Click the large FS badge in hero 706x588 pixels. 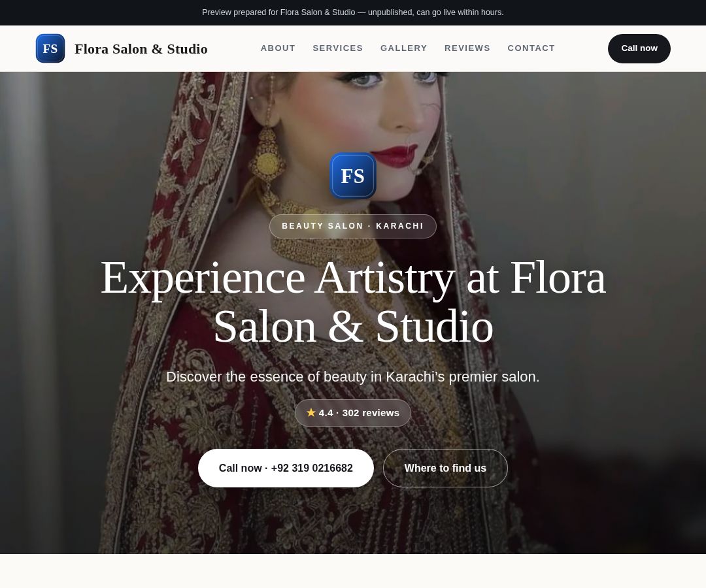(352, 176)
